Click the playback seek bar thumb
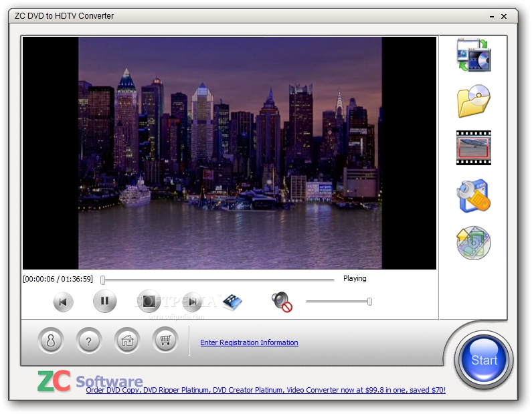 pos(103,280)
